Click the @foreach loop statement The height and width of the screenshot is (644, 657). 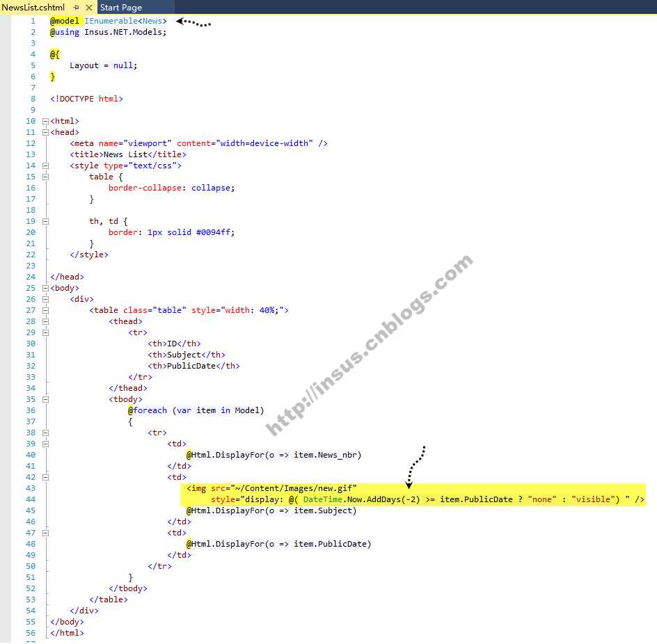196,411
